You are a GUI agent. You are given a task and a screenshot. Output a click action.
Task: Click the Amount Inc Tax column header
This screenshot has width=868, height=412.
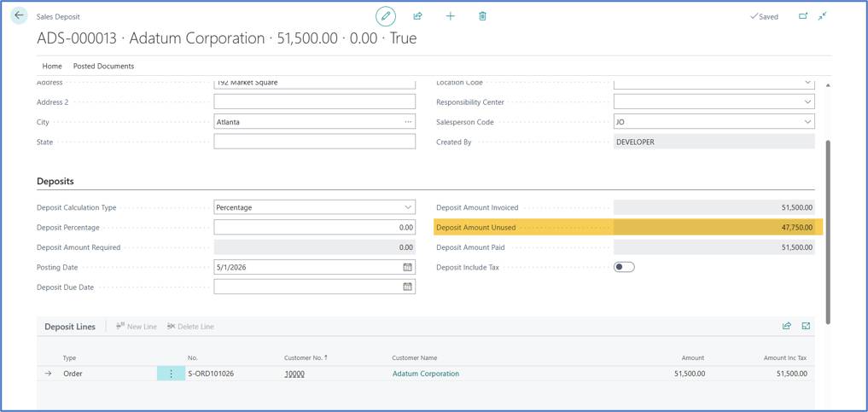click(785, 357)
